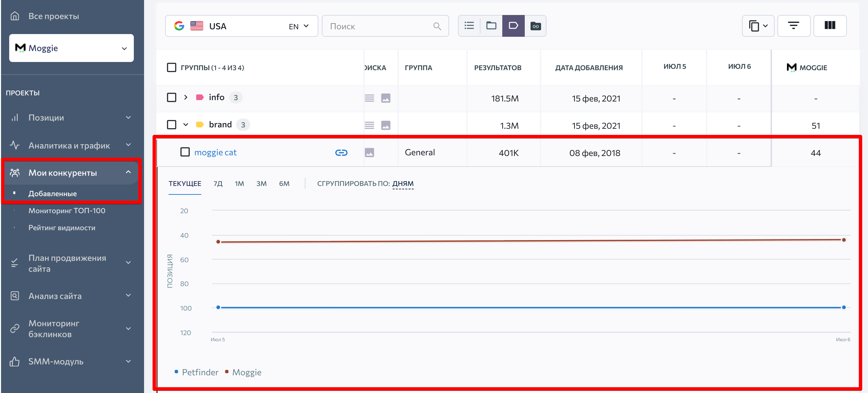This screenshot has width=868, height=393.
Task: Check the brand group checkbox
Action: [172, 125]
